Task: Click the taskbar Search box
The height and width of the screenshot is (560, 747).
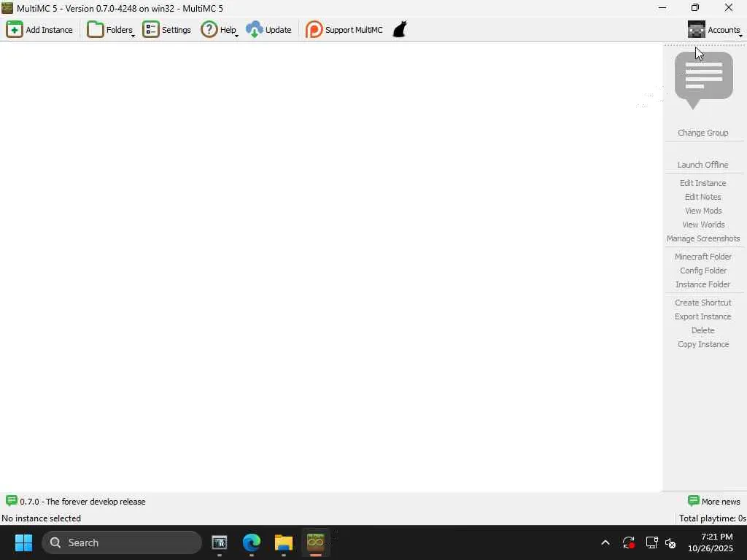Action: 122,542
